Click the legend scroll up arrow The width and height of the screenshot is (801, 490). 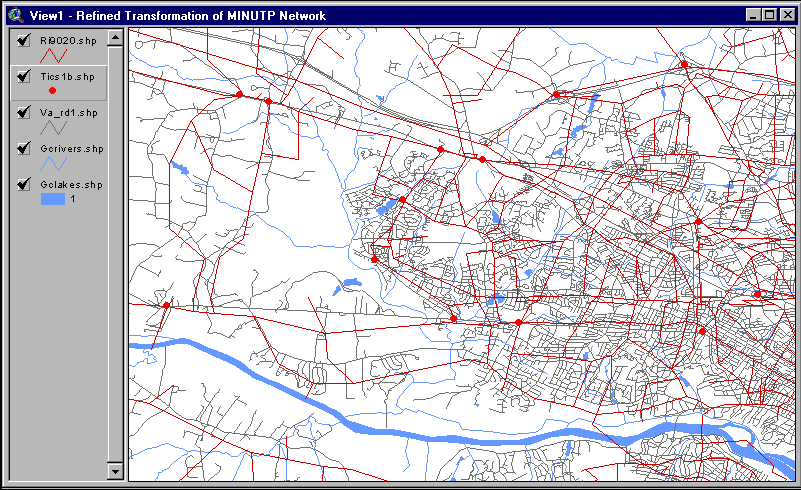tap(115, 38)
